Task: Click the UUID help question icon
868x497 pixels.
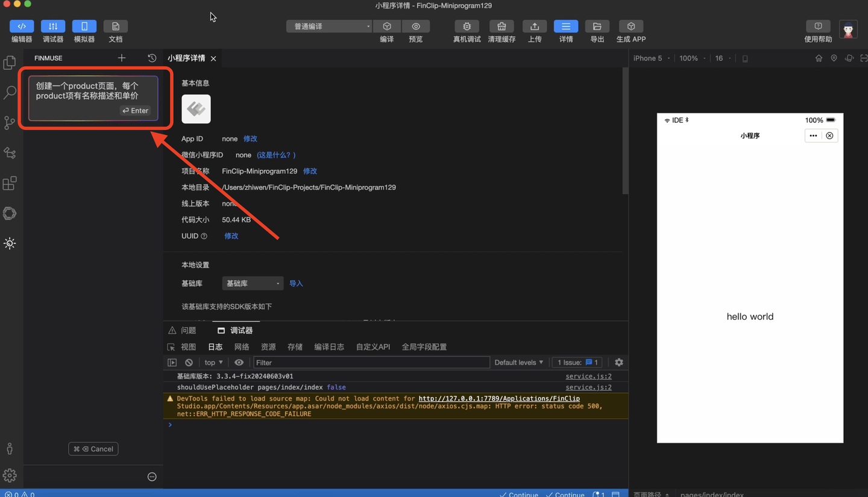Action: (204, 236)
